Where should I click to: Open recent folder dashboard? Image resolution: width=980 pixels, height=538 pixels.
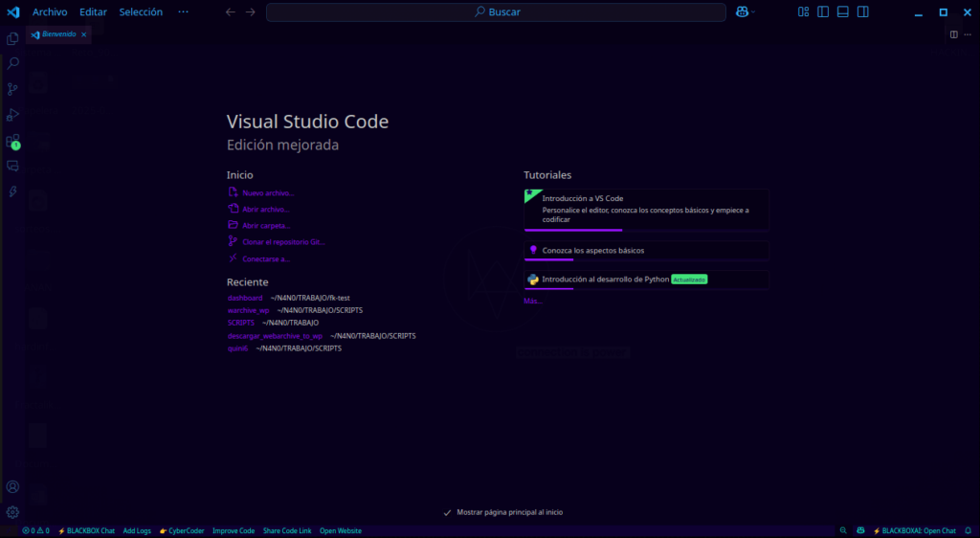click(x=245, y=298)
